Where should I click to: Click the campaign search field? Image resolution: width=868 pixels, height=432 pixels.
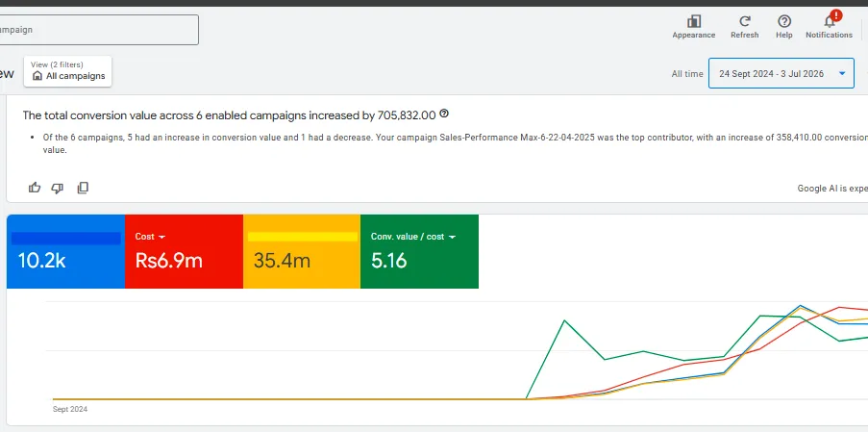point(99,30)
